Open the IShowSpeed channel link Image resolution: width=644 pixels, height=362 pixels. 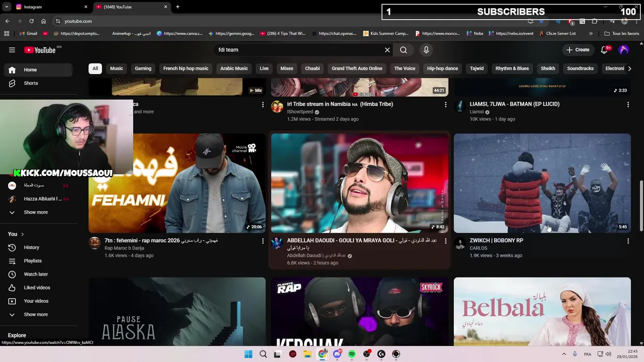pyautogui.click(x=300, y=112)
